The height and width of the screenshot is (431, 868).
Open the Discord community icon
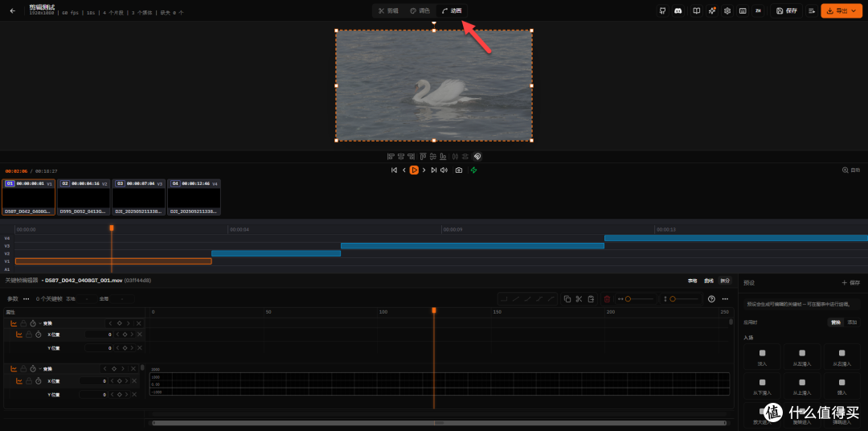678,10
